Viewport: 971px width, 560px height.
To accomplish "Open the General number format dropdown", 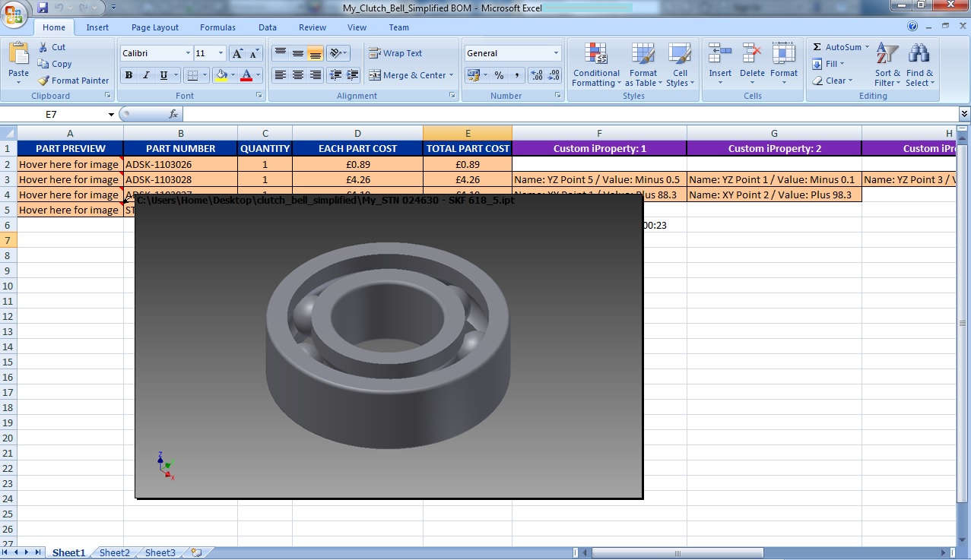I will (x=556, y=53).
